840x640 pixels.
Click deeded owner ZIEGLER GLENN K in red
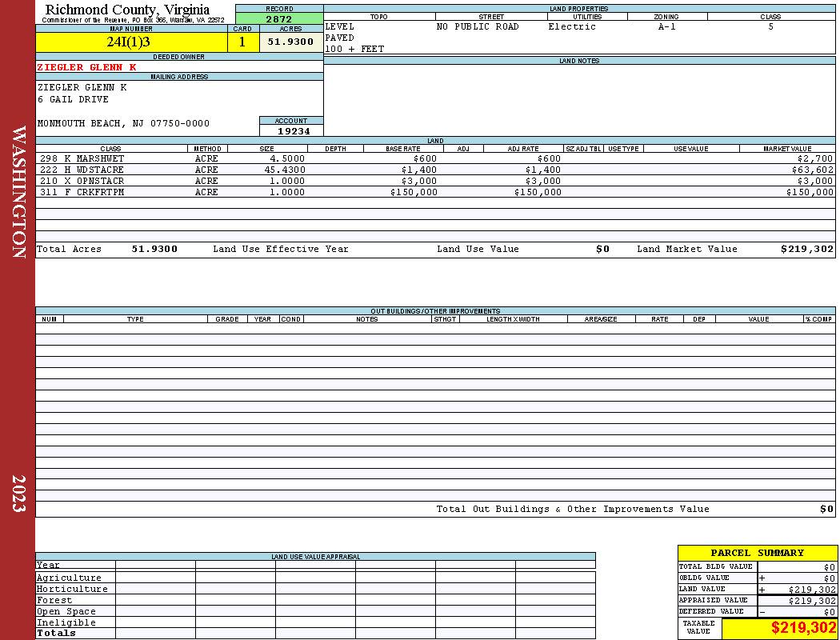point(86,67)
